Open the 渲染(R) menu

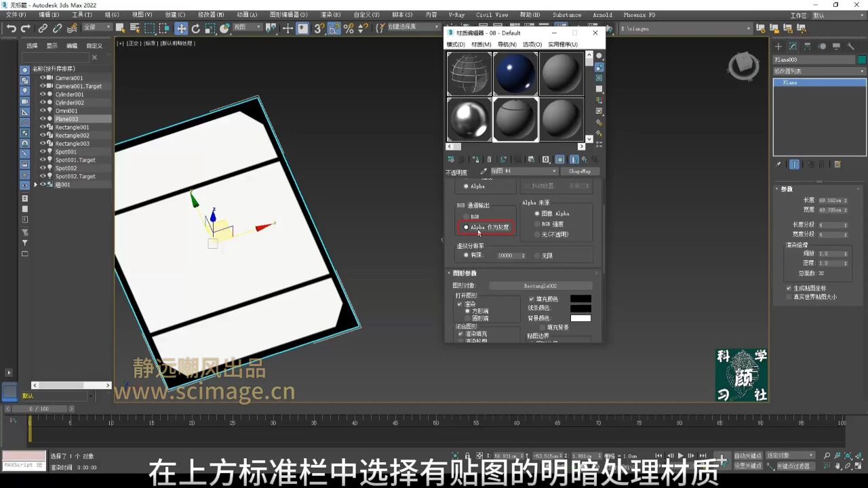point(331,14)
